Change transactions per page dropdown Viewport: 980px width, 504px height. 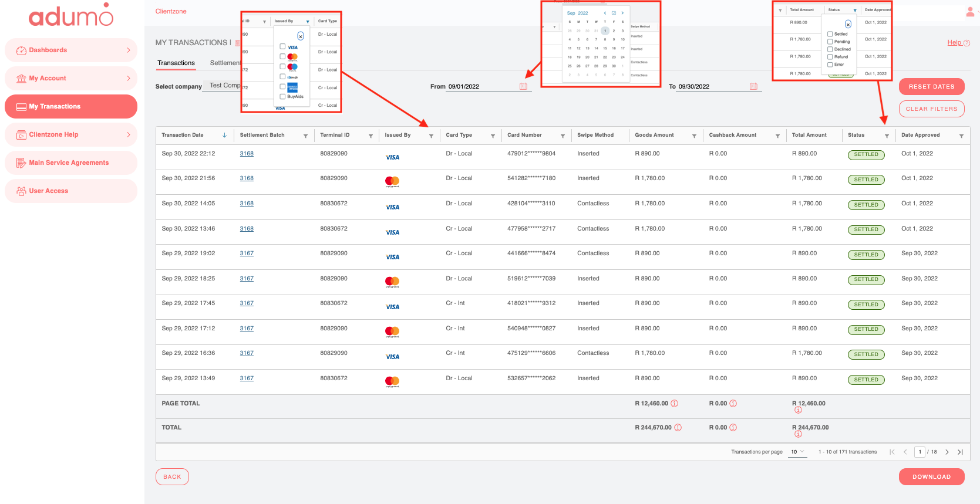pyautogui.click(x=797, y=452)
